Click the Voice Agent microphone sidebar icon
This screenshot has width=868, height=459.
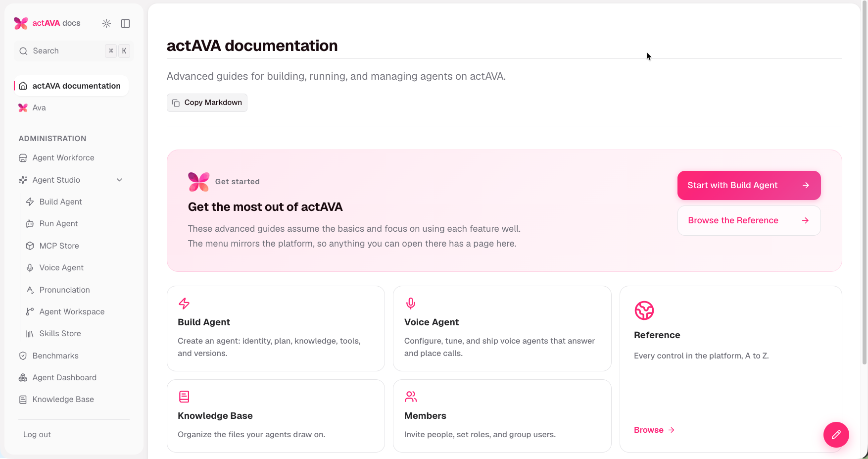(x=30, y=268)
